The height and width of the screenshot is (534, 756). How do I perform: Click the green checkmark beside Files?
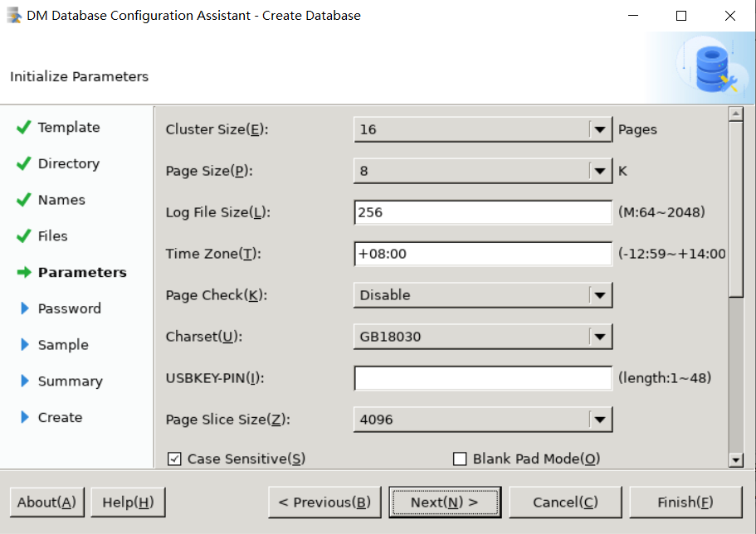(x=23, y=236)
